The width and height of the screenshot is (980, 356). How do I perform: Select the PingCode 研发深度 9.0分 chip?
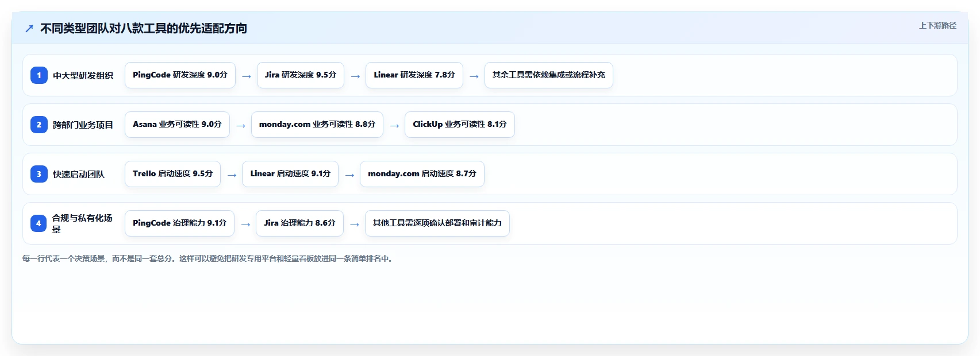click(180, 75)
